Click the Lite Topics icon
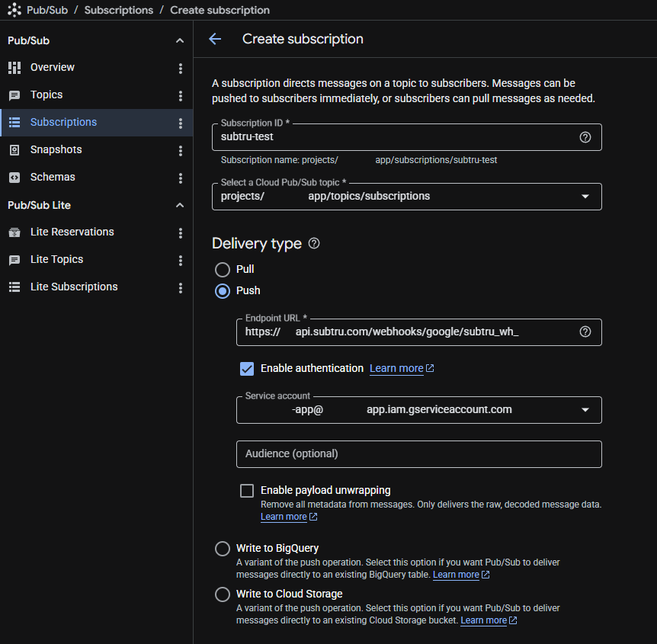 14,260
